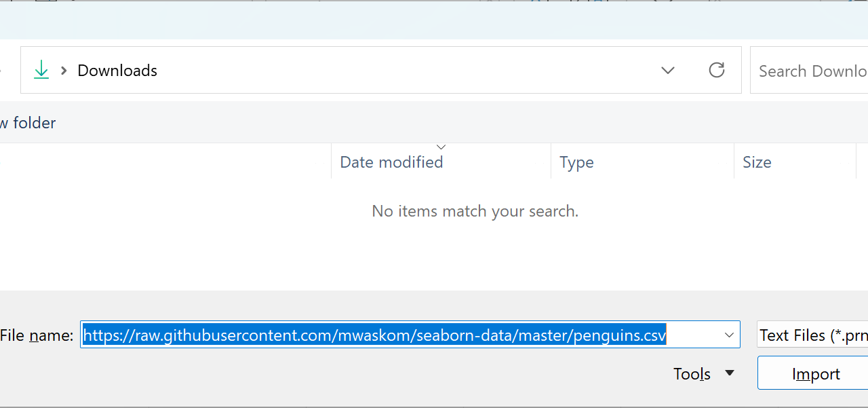Open the Text Files type filter dropdown

point(812,335)
